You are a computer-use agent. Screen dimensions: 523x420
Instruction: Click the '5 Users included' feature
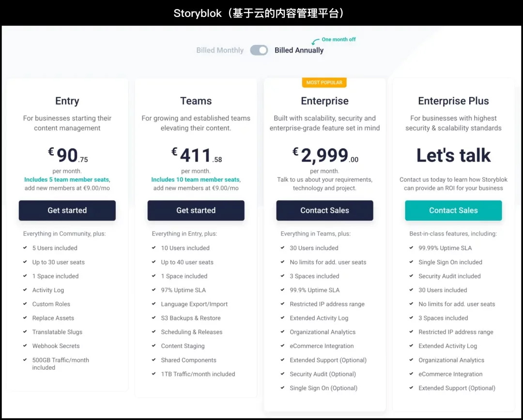click(x=55, y=248)
